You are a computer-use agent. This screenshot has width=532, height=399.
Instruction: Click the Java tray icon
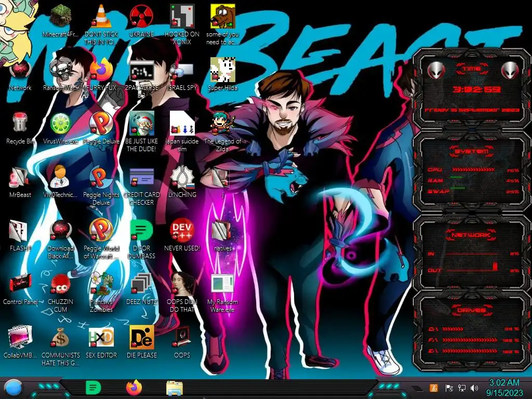click(434, 388)
